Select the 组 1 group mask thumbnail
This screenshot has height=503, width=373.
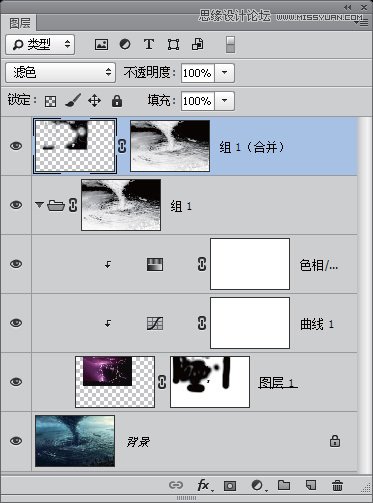coord(121,205)
